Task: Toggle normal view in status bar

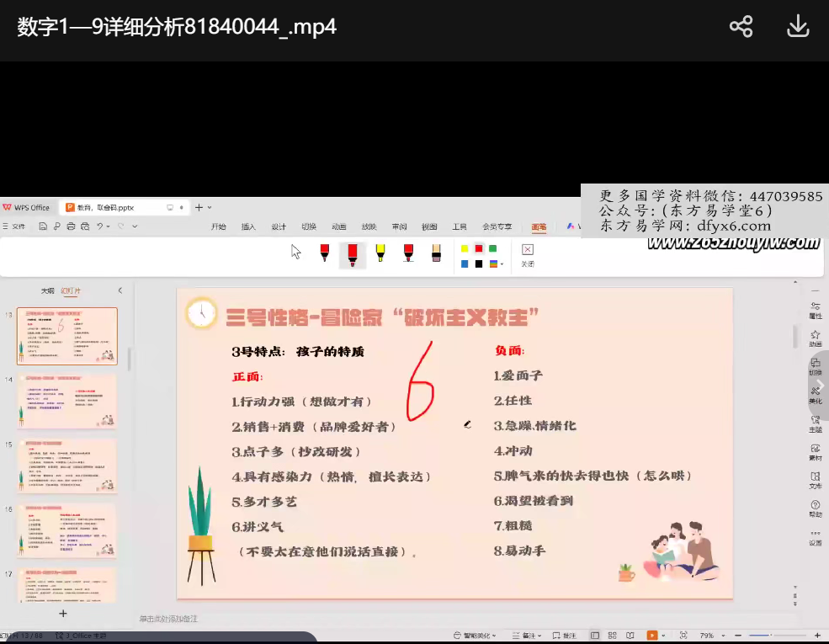Action: pyautogui.click(x=595, y=636)
